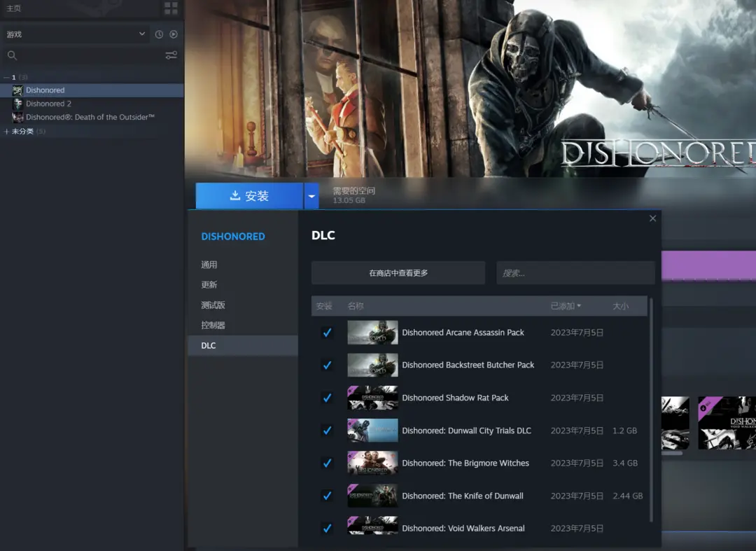The image size is (756, 551).
Task: Click Arcane Assassin Pack's 2023年7月5日 date
Action: [577, 333]
